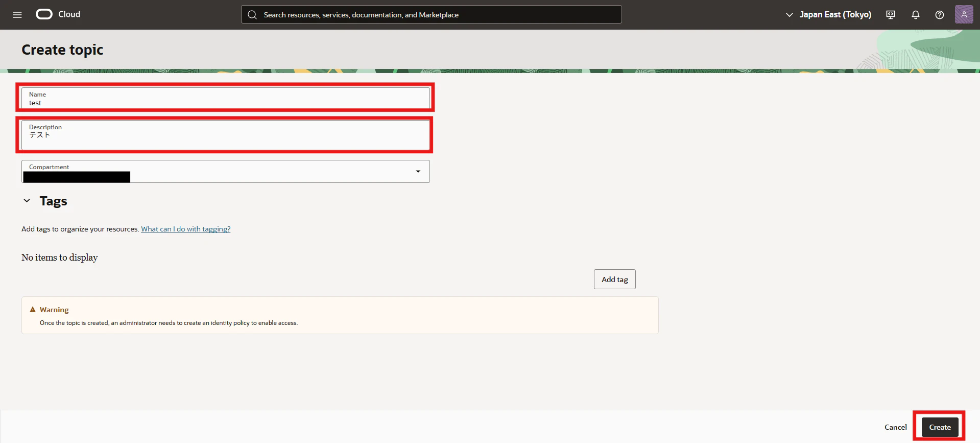
Task: Open the Compartment dropdown
Action: 226,171
